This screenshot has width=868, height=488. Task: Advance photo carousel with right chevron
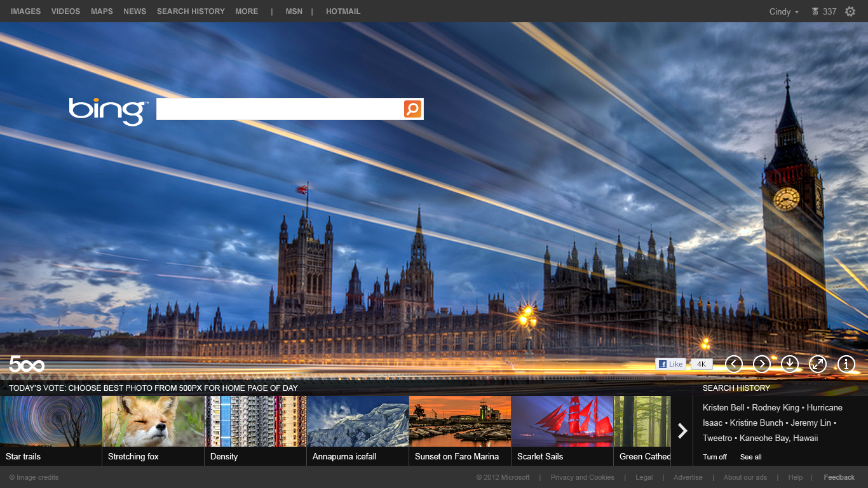(x=682, y=431)
